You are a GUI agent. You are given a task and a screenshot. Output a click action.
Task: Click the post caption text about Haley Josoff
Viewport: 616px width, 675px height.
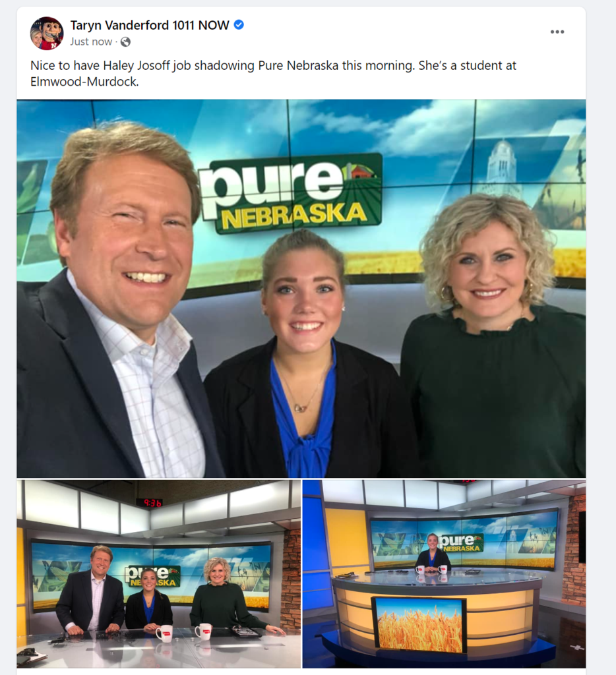pos(273,73)
